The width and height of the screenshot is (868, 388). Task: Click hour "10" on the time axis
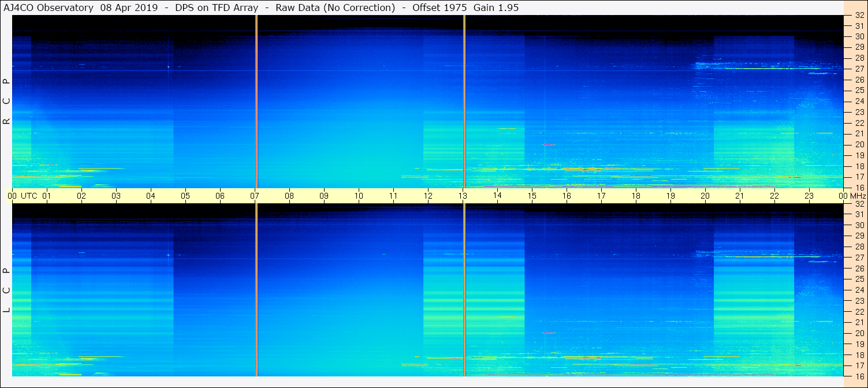point(359,196)
